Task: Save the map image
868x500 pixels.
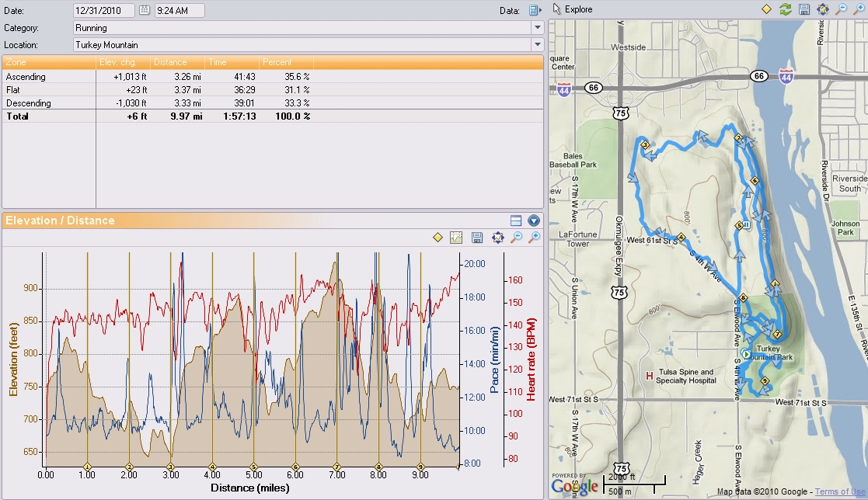Action: (x=804, y=9)
